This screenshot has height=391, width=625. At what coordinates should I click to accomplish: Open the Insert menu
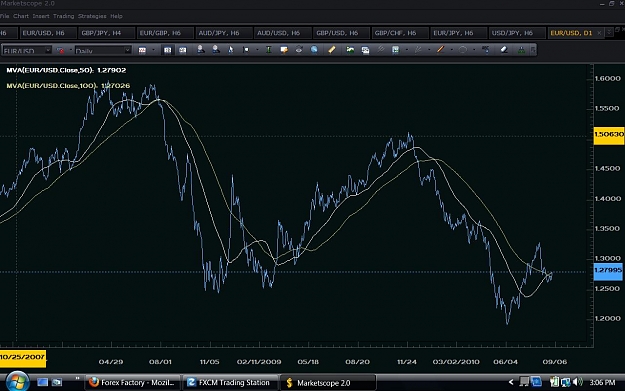(41, 16)
